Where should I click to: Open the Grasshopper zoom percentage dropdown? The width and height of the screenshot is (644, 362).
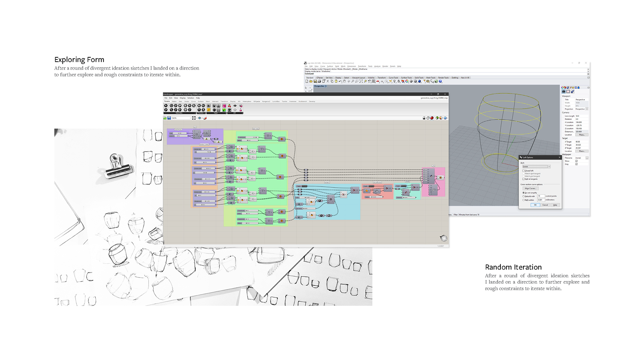[191, 118]
